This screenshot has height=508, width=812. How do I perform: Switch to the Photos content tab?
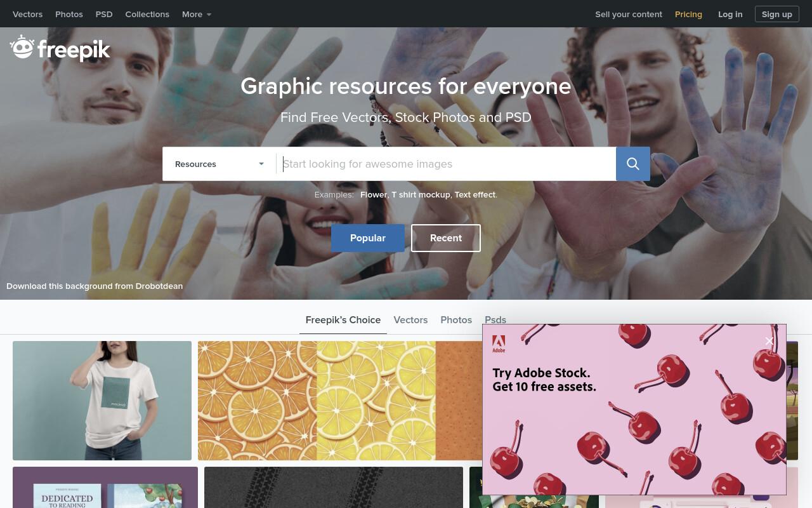pos(456,320)
